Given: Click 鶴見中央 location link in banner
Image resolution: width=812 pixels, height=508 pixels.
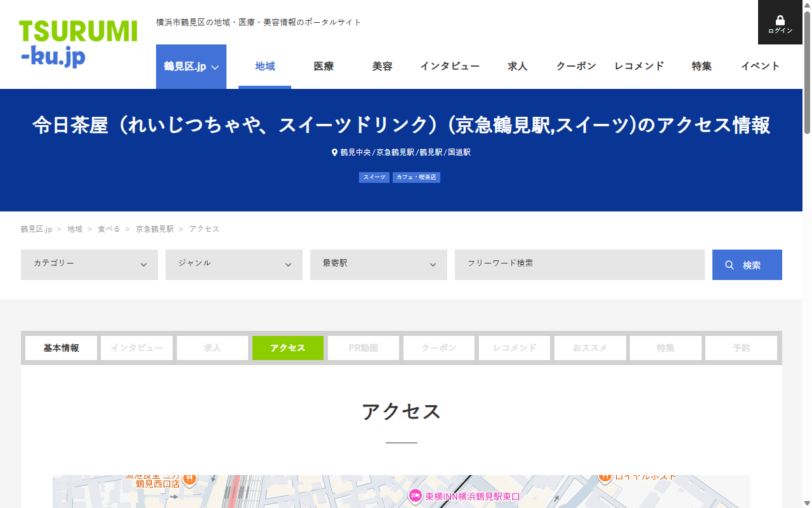Looking at the screenshot, I should pyautogui.click(x=355, y=152).
